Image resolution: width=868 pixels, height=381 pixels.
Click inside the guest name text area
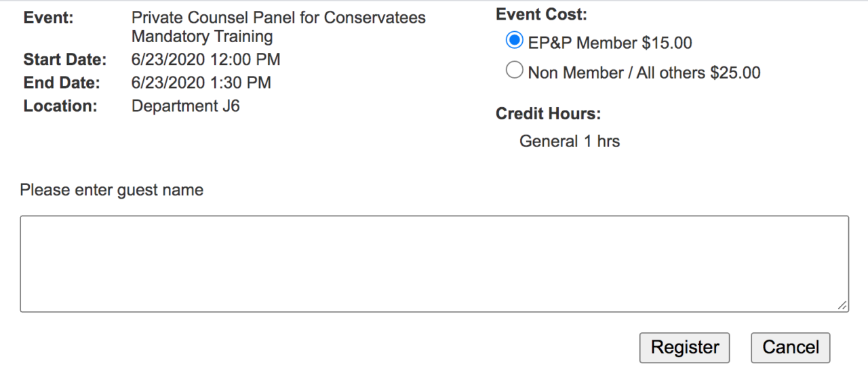click(x=434, y=264)
